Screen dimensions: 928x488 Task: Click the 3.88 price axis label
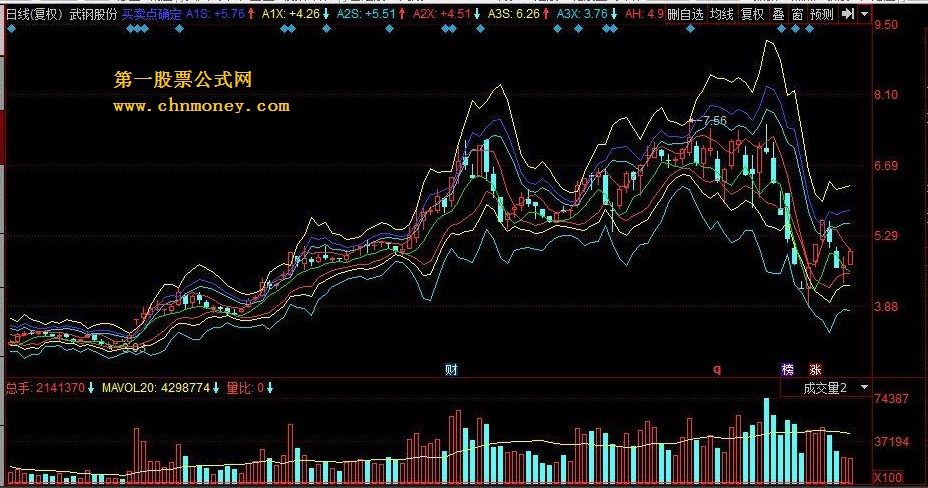pyautogui.click(x=886, y=306)
